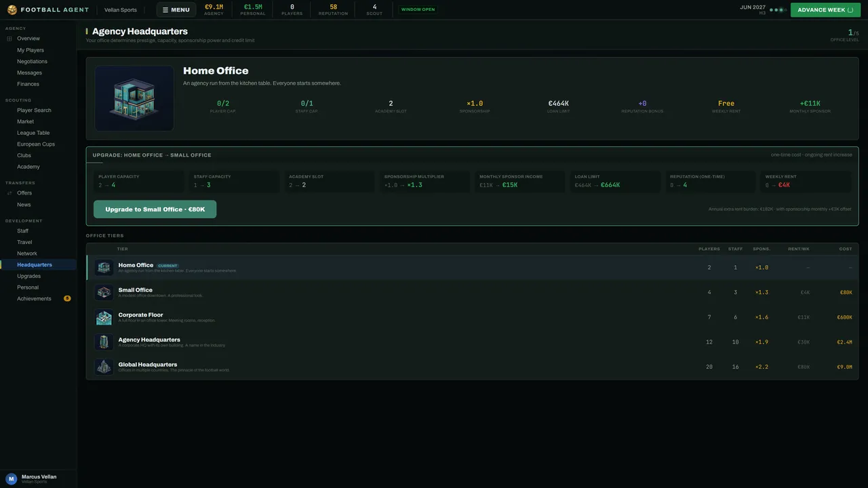Select the Global Headquarters tier row
This screenshot has height=488, width=868.
[x=472, y=367]
